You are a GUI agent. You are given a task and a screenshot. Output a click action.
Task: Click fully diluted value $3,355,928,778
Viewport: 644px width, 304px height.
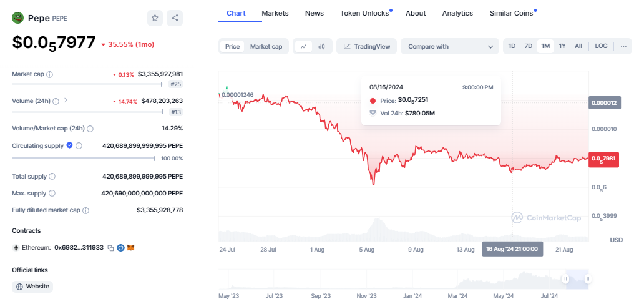pos(160,210)
